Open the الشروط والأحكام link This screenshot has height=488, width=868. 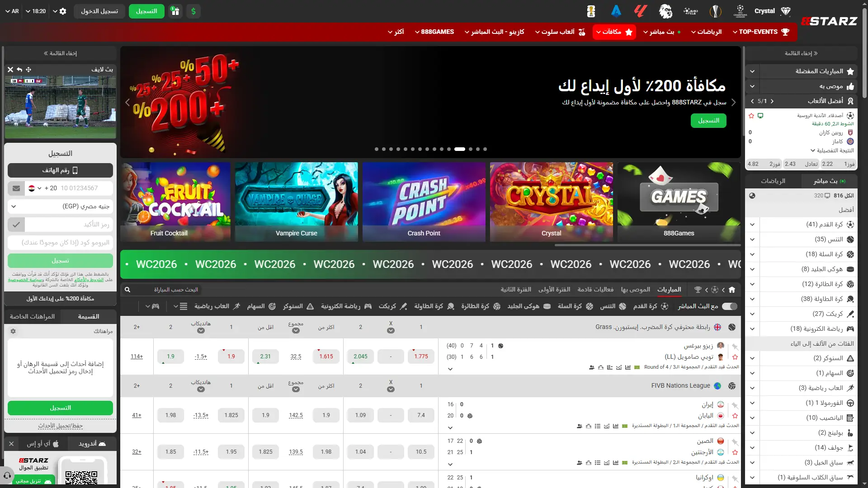(x=89, y=280)
